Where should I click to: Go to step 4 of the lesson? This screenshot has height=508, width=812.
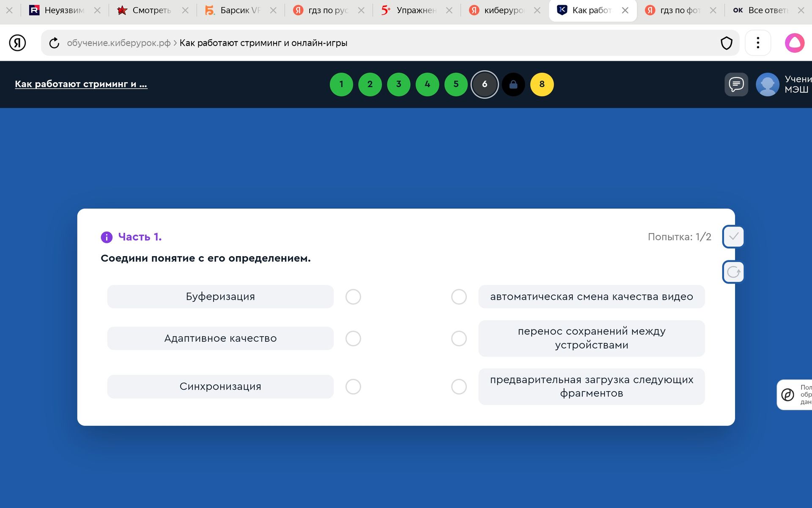pyautogui.click(x=427, y=84)
